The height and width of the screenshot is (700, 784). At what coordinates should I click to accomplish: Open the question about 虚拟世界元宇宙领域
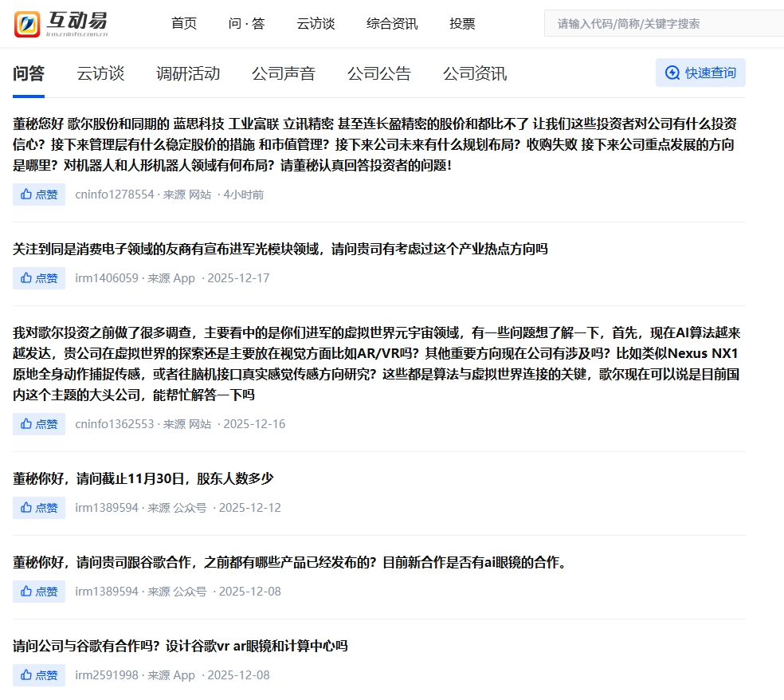377,364
